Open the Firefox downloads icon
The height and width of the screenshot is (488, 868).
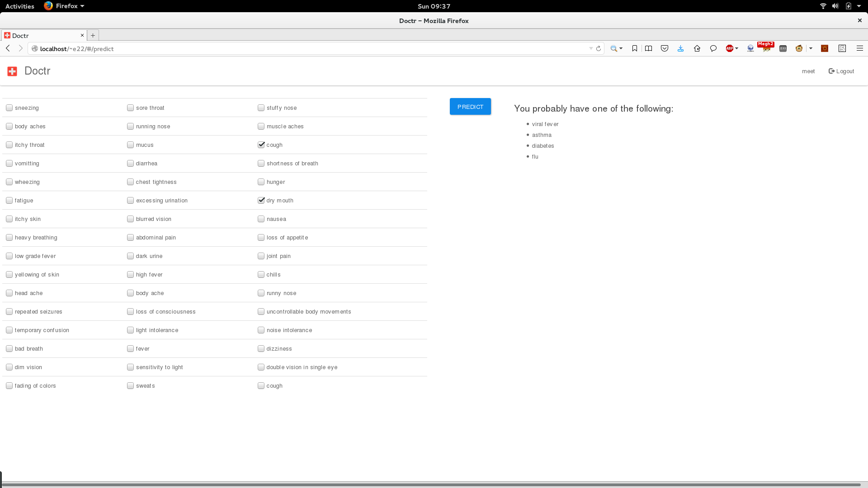click(x=680, y=48)
